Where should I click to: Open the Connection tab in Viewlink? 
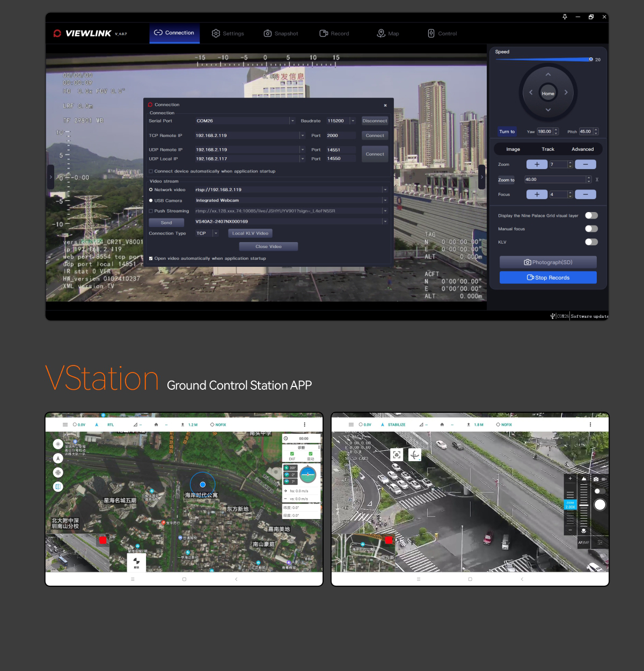pos(174,33)
